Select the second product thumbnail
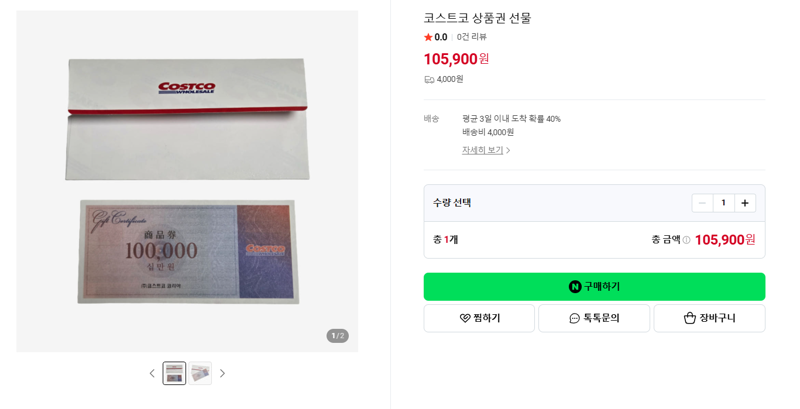The height and width of the screenshot is (409, 800). click(200, 373)
